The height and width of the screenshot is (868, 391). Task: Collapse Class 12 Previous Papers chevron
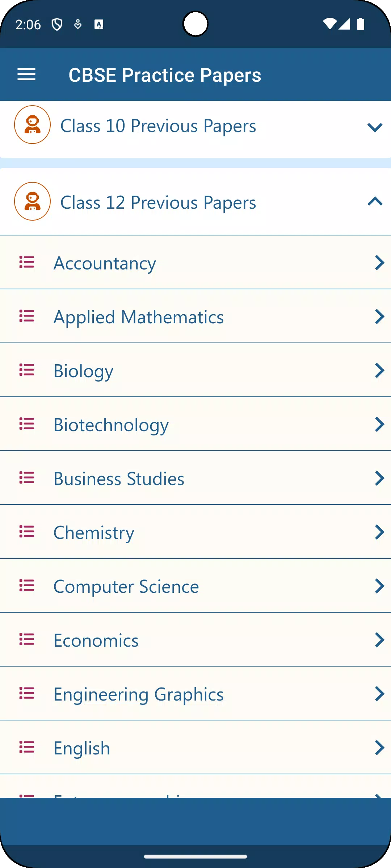click(x=375, y=201)
